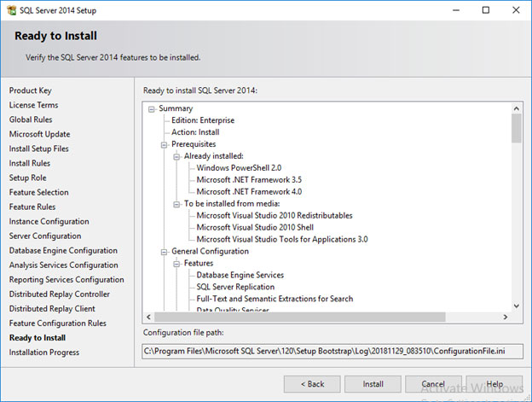This screenshot has height=402, width=532.
Task: Click the horizontal scrollbar right arrow
Action: coord(506,317)
